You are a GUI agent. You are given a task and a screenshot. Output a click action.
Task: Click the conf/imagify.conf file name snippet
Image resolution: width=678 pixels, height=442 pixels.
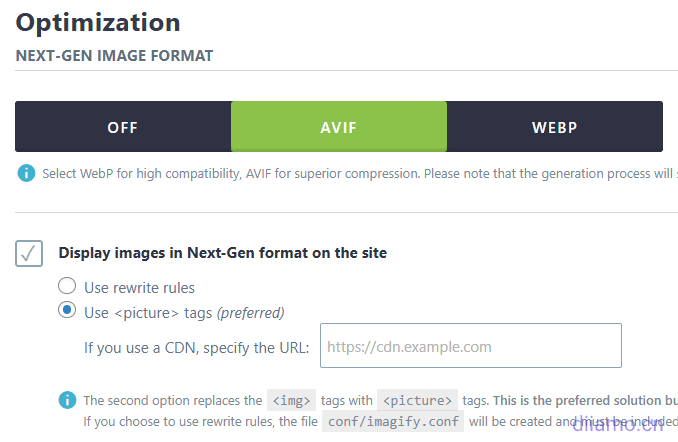pyautogui.click(x=392, y=421)
